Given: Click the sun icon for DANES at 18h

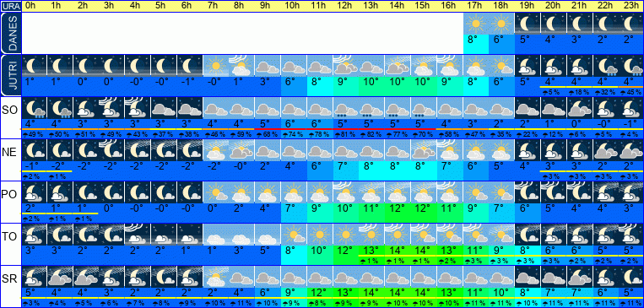Looking at the screenshot, I should pyautogui.click(x=502, y=24).
